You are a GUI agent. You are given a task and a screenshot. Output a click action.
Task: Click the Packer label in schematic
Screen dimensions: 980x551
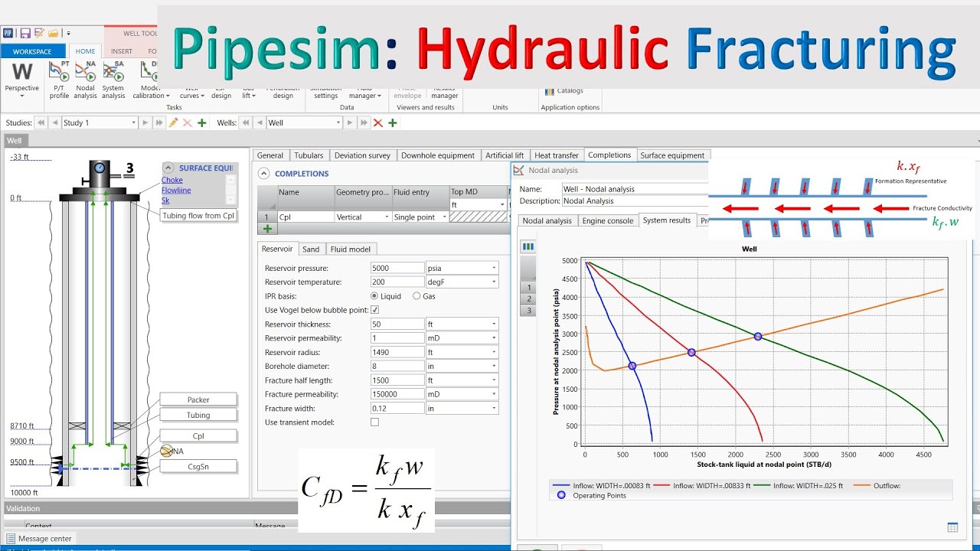pyautogui.click(x=198, y=399)
